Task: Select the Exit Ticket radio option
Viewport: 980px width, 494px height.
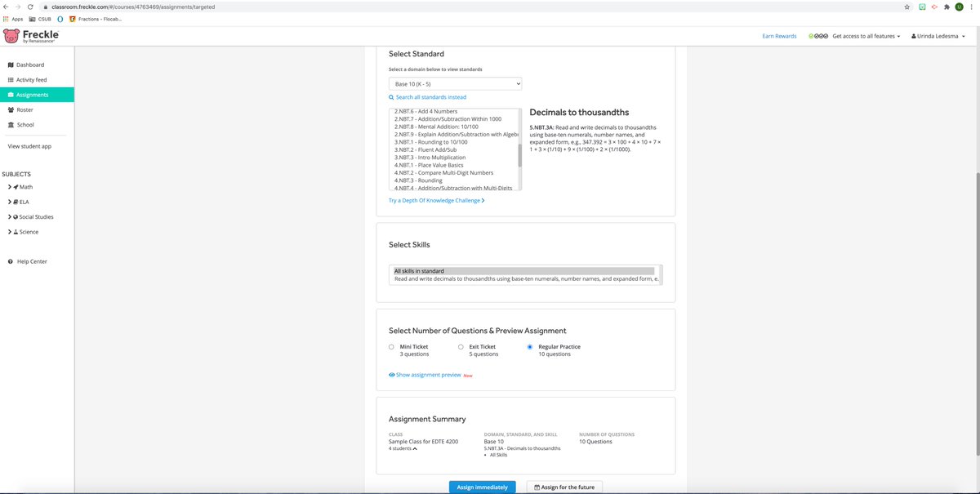Action: tap(461, 347)
